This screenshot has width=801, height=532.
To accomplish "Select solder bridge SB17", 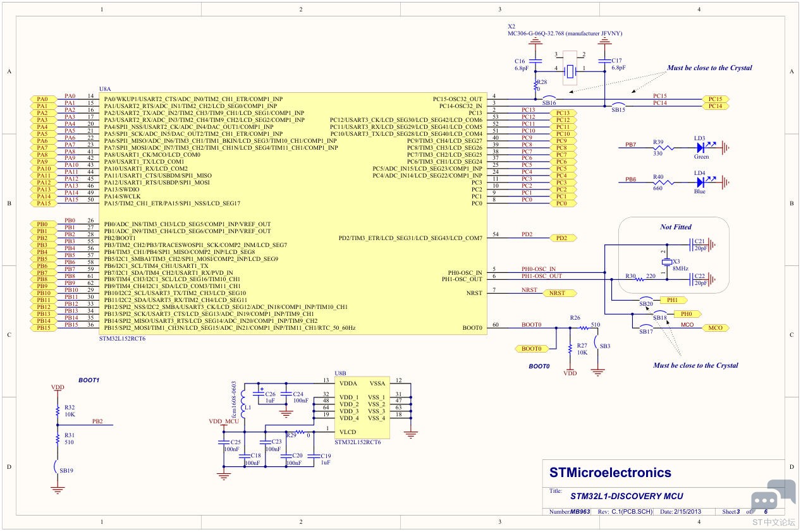I will tap(645, 328).
